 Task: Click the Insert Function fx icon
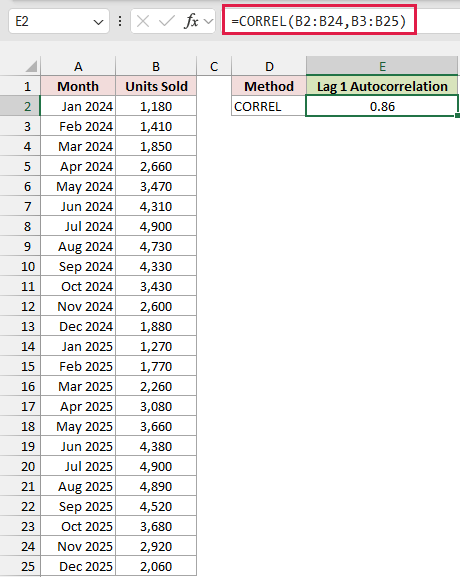tap(191, 21)
